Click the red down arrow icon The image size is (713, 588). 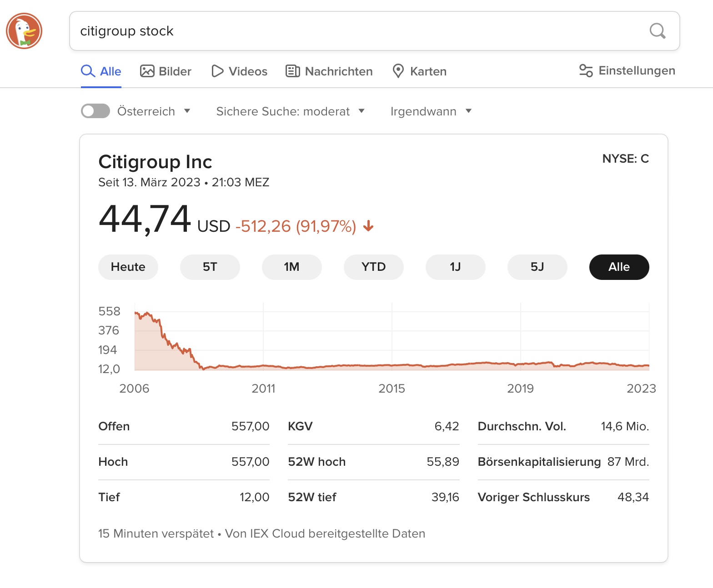click(368, 226)
